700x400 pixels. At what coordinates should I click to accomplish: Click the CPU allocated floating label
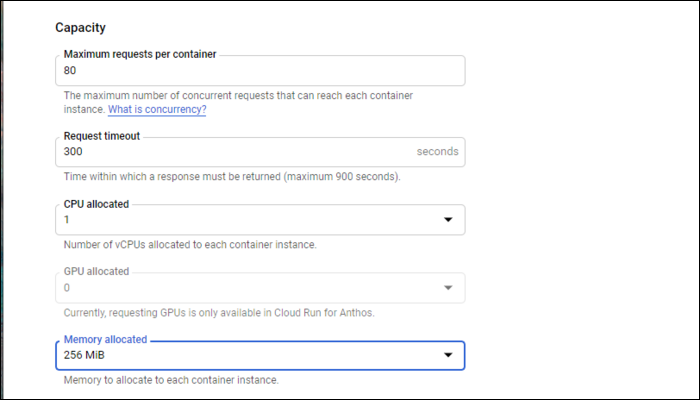point(97,203)
